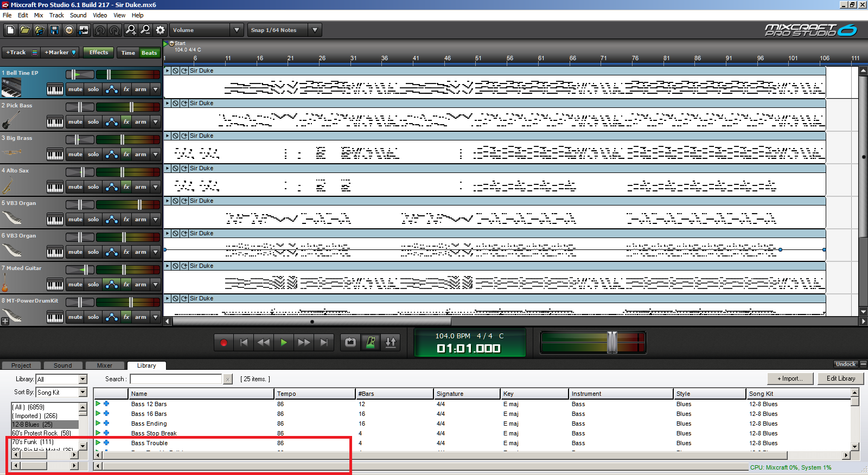Mute the MT-PowerDrumKit track
The width and height of the screenshot is (868, 475).
[x=75, y=317]
